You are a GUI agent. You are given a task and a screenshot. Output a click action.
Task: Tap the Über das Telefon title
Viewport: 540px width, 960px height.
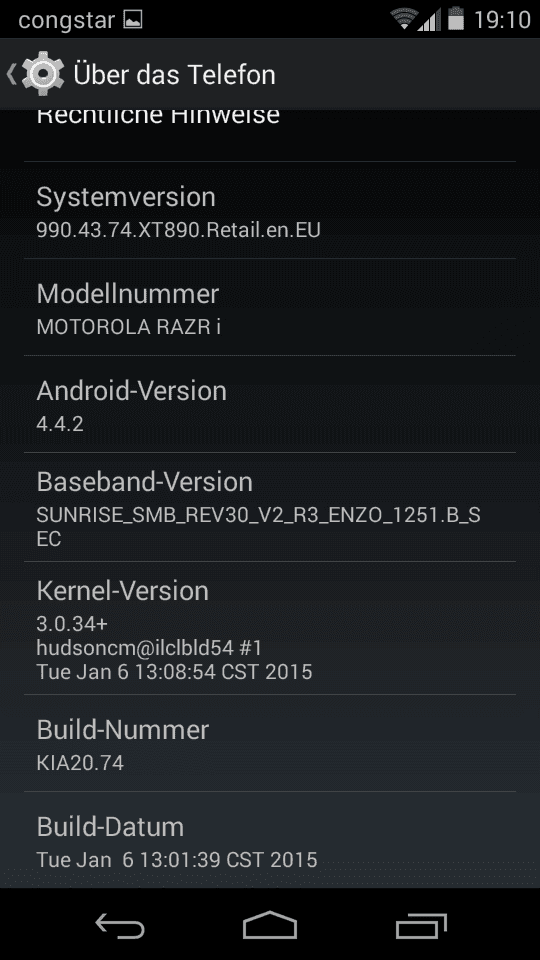[174, 75]
